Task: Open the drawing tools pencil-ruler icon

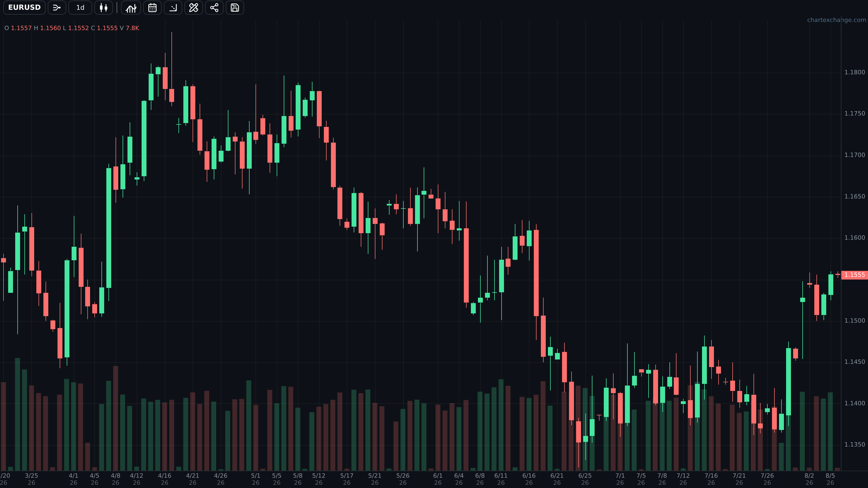Action: (x=194, y=7)
